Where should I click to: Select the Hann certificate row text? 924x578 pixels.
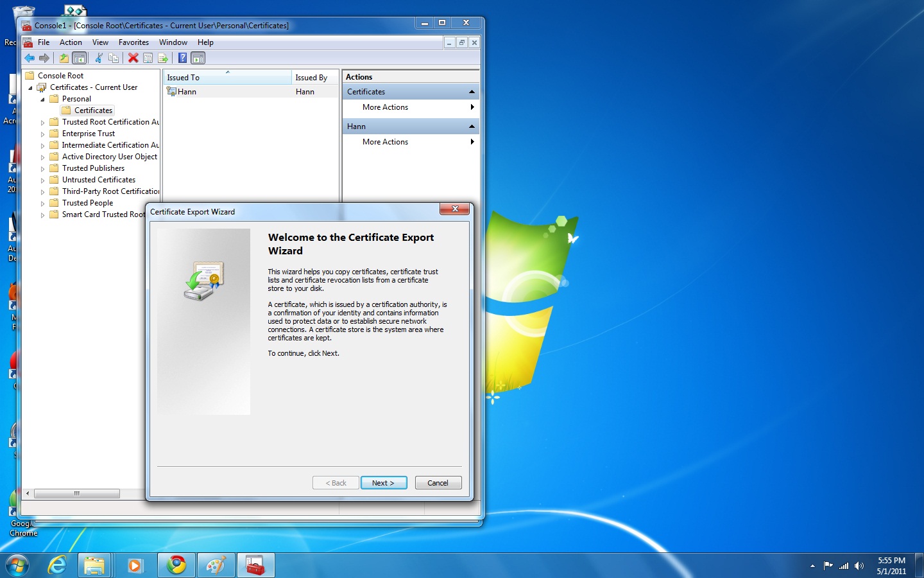coord(187,92)
